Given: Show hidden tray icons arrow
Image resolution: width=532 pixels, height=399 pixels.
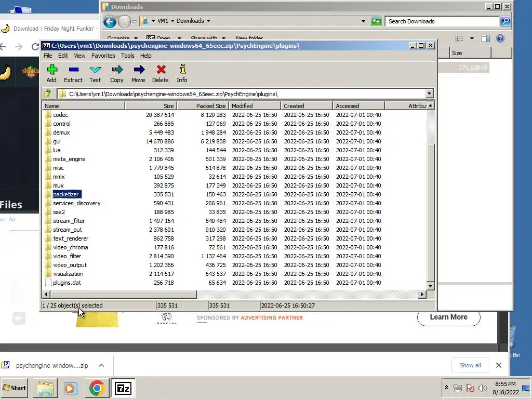Looking at the screenshot, I should (x=446, y=388).
